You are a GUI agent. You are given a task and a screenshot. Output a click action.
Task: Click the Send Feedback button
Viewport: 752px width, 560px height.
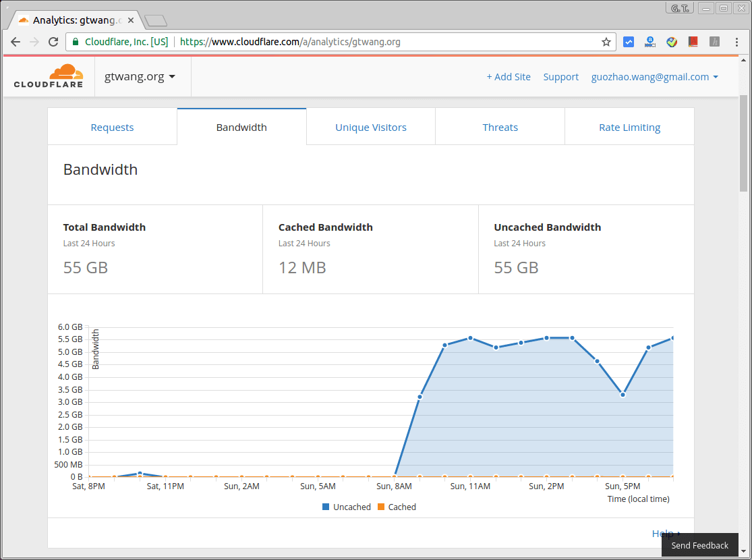pyautogui.click(x=699, y=545)
